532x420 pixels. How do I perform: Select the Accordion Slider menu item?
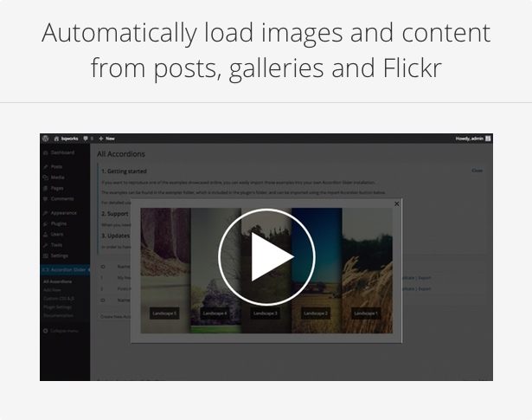pyautogui.click(x=65, y=269)
